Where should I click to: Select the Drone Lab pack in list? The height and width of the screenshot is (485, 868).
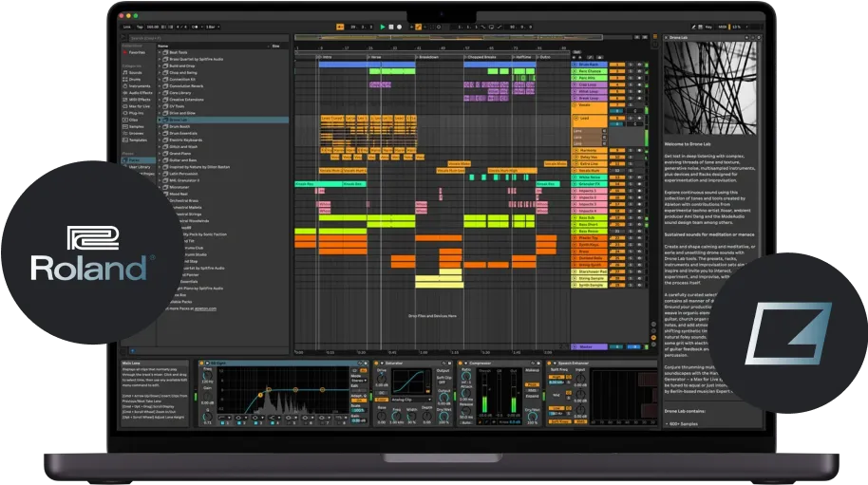(179, 120)
